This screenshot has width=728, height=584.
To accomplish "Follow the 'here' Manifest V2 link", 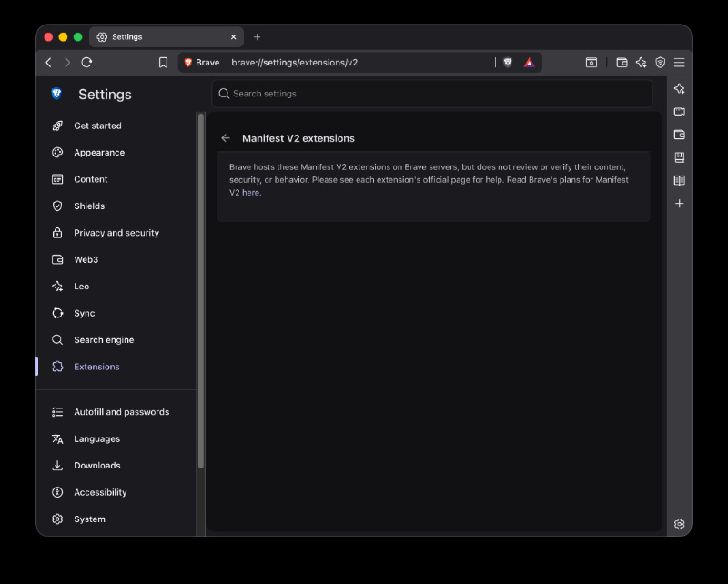I will [251, 193].
